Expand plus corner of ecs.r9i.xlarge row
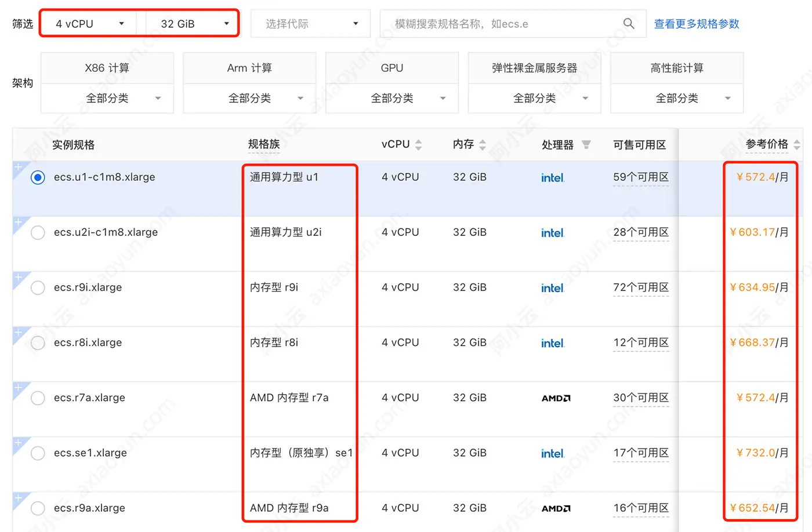The height and width of the screenshot is (532, 812). point(18,277)
